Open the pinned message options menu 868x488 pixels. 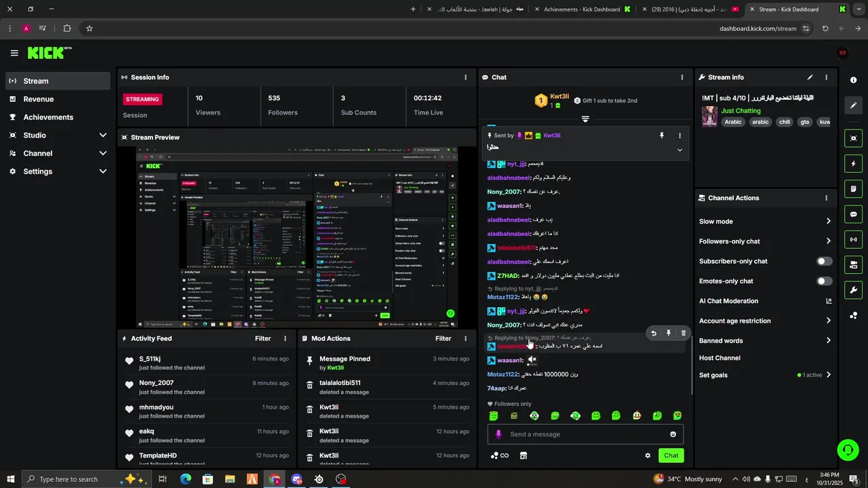tap(679, 136)
